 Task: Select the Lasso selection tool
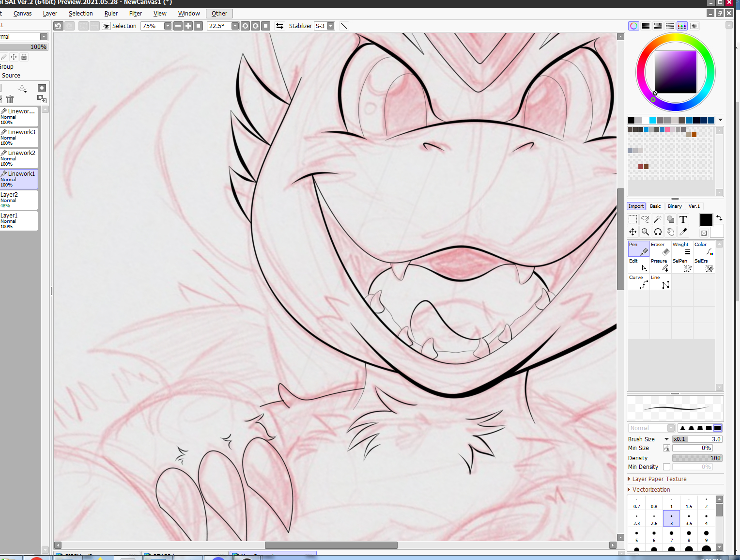click(645, 219)
